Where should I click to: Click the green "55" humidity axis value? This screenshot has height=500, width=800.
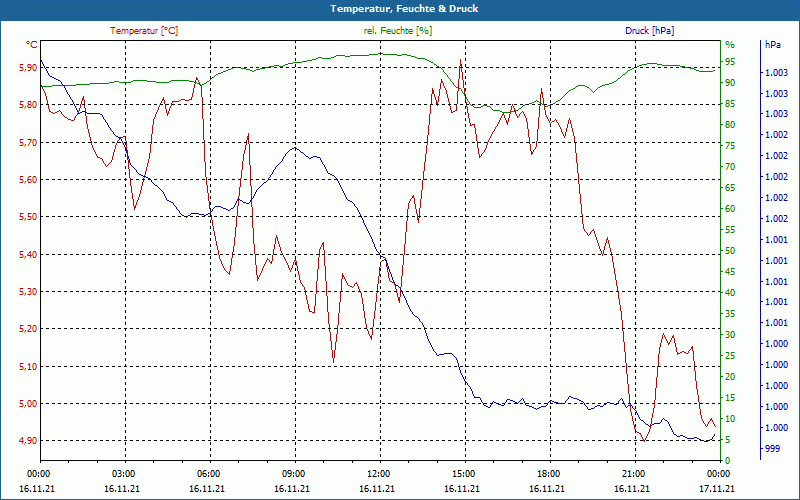tap(730, 230)
